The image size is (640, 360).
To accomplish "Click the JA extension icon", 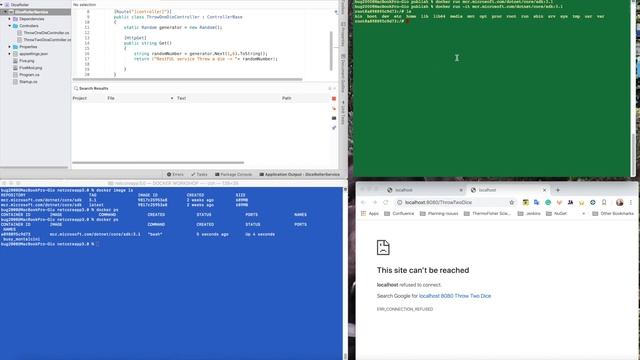I will (570, 202).
